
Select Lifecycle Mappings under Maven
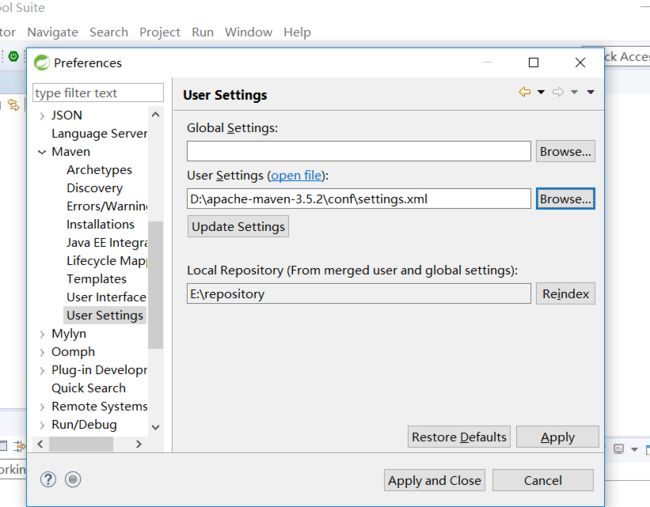(107, 261)
